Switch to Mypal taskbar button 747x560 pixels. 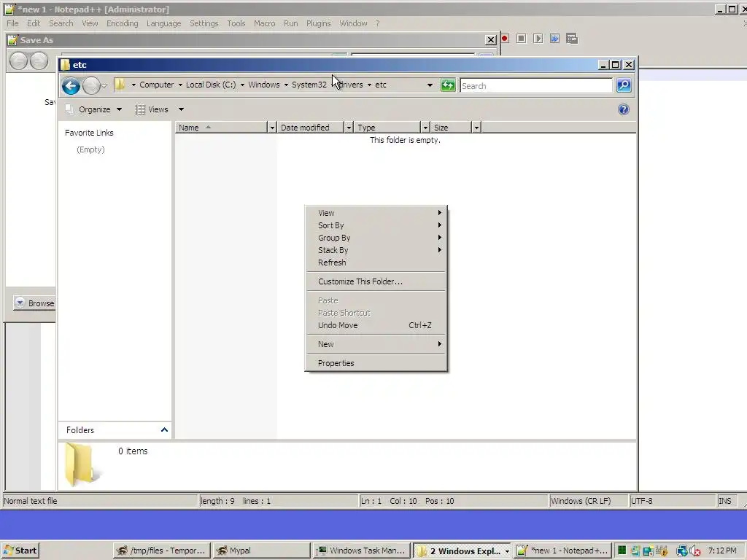tap(261, 551)
